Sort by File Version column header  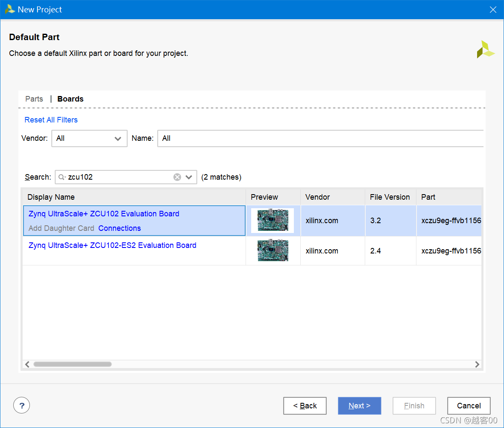(x=390, y=197)
